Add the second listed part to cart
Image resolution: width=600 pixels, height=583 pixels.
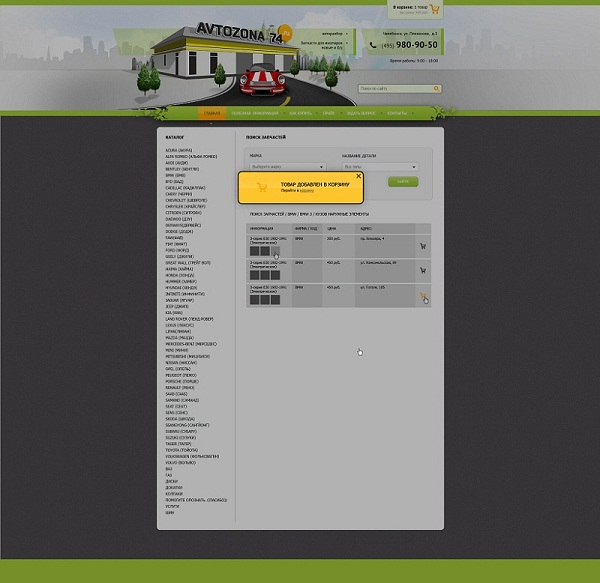point(423,271)
